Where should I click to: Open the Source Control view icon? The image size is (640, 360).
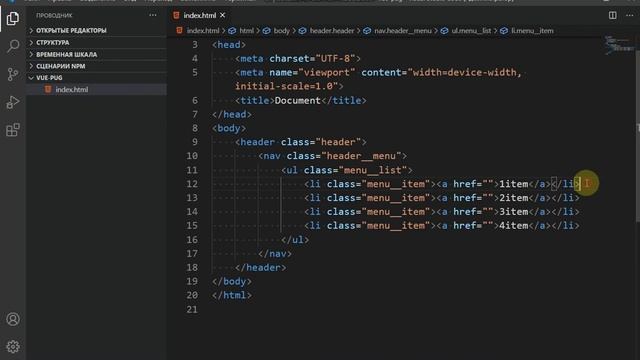(x=13, y=74)
